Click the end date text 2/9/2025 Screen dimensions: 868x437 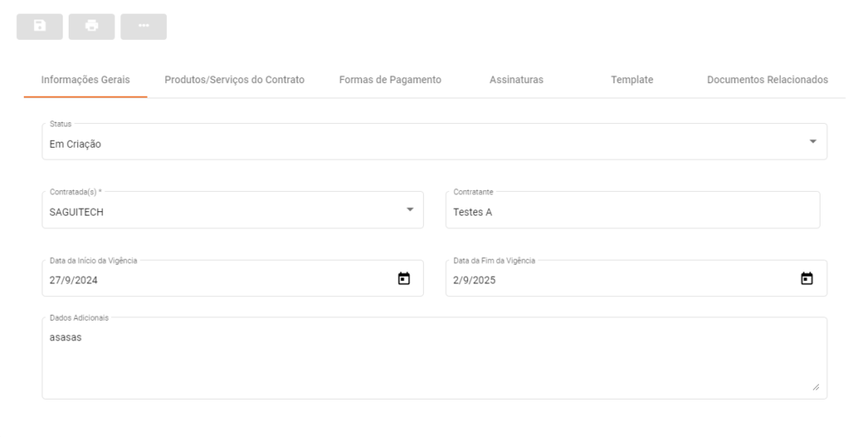coord(475,281)
